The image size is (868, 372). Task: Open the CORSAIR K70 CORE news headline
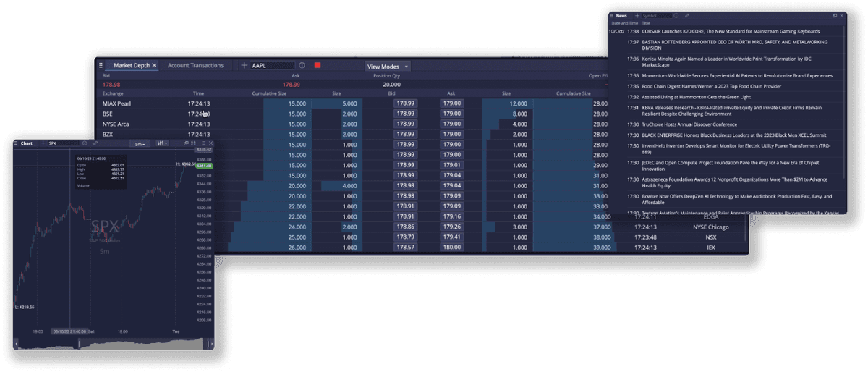[731, 32]
